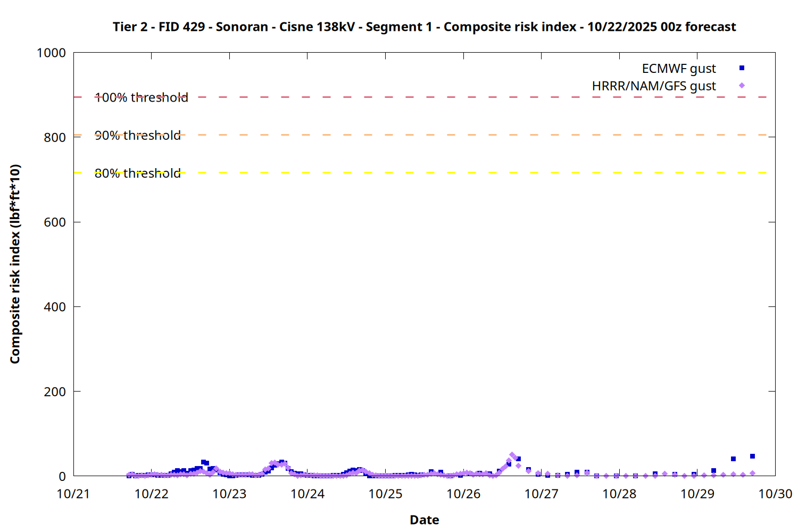The width and height of the screenshot is (798, 532).
Task: Click the Date x-axis label
Action: pos(424,520)
